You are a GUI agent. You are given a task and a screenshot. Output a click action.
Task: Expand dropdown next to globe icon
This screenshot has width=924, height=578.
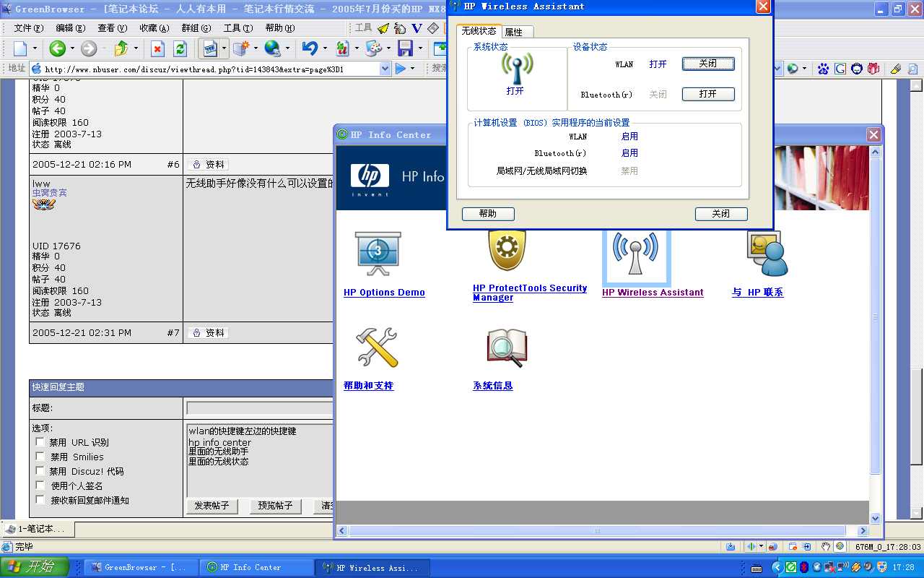[x=287, y=48]
